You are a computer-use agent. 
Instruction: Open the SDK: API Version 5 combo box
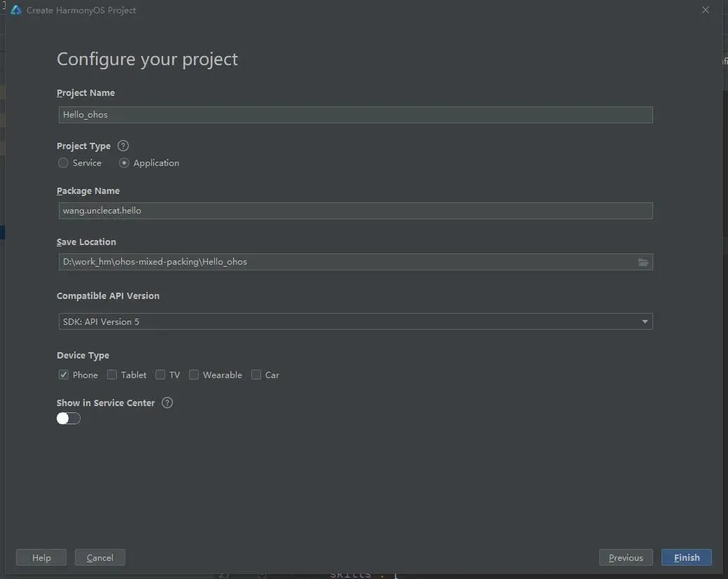click(x=350, y=321)
